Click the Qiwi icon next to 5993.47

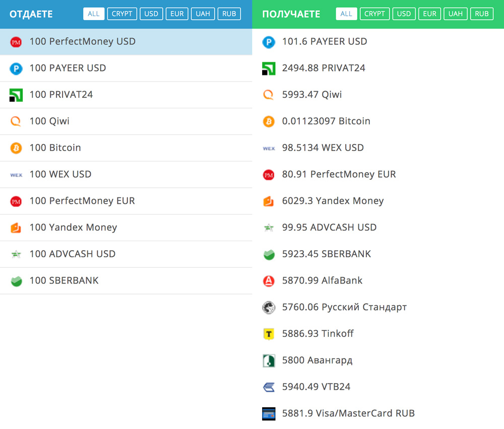pyautogui.click(x=269, y=95)
